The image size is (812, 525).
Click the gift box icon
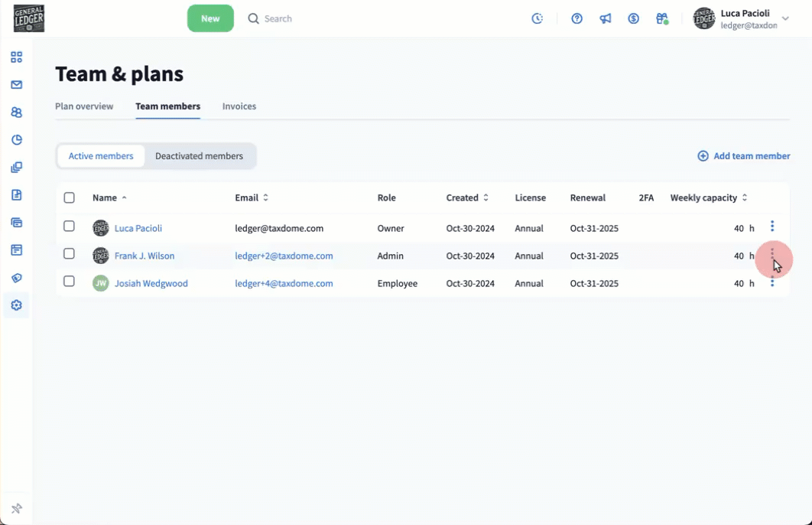tap(662, 18)
